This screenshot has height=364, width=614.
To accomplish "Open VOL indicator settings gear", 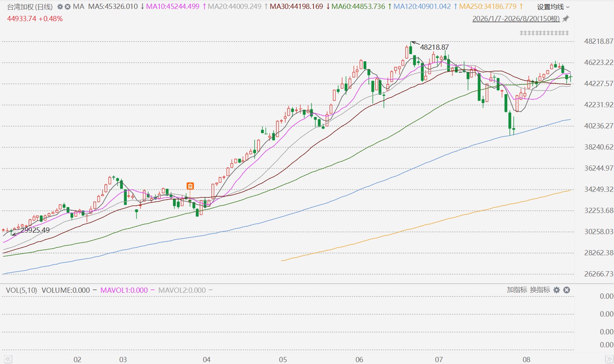I will (556, 290).
